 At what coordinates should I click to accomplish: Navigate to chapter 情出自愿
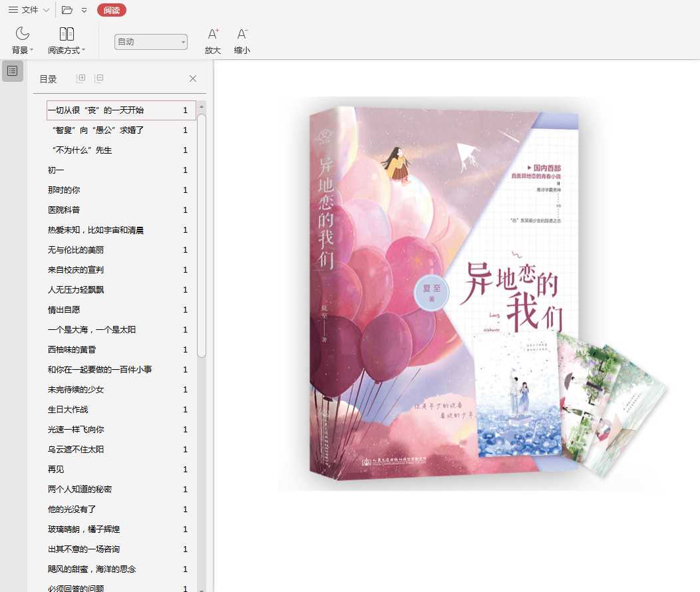click(x=121, y=309)
